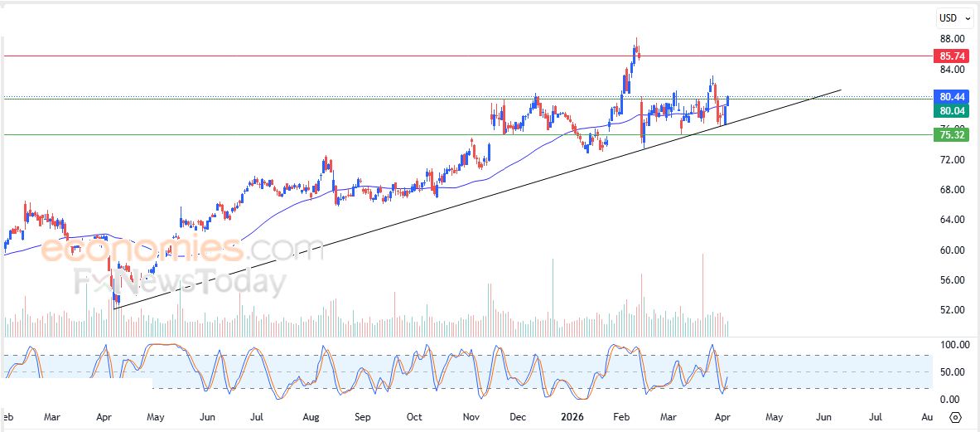Select the green 75.32 price label
Screen dimensions: 980x432
click(x=949, y=135)
